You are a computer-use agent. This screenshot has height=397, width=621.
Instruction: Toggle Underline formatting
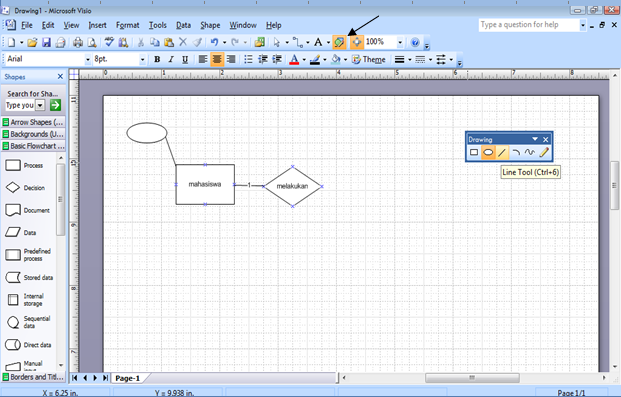click(x=185, y=59)
